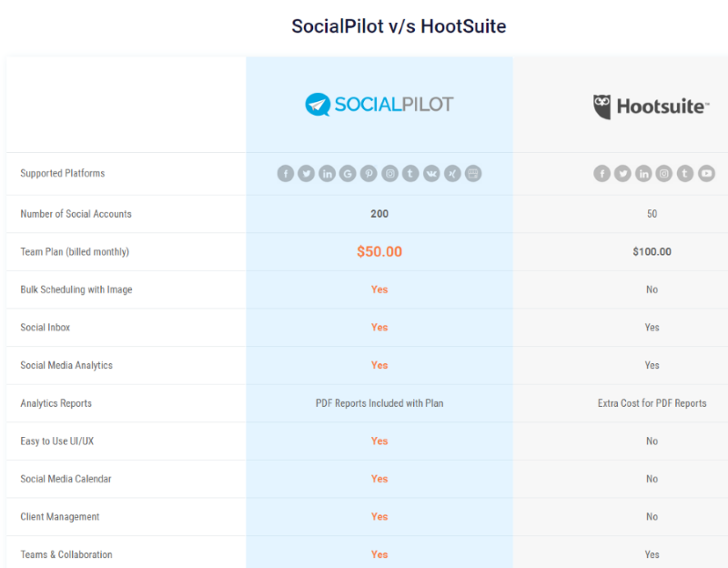
Task: Click the VK icon under SocialPilot
Action: click(x=431, y=174)
